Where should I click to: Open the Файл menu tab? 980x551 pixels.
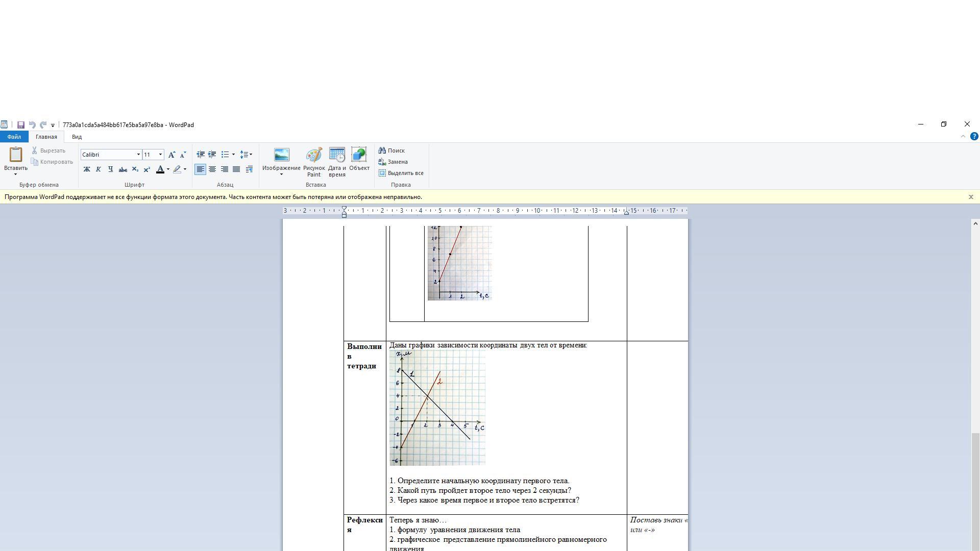14,137
